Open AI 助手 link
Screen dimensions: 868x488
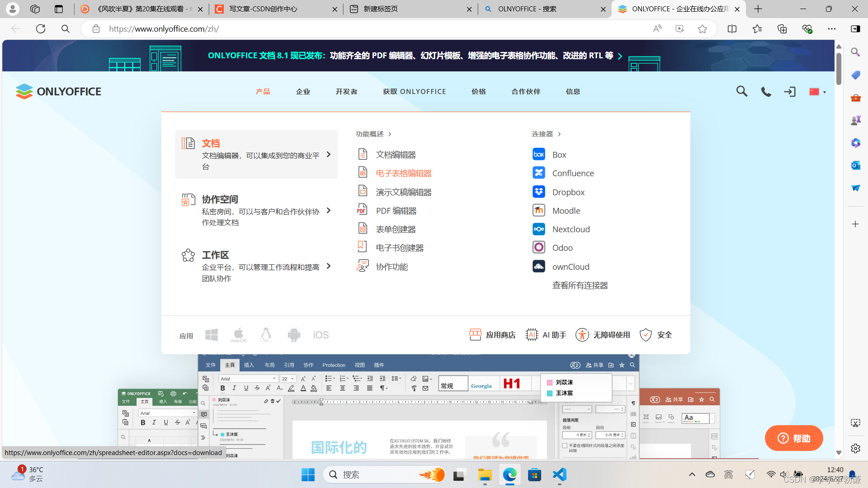546,335
